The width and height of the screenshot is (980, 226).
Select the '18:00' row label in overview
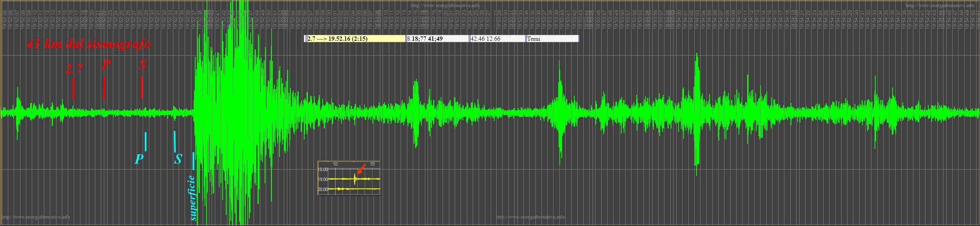pyautogui.click(x=323, y=170)
